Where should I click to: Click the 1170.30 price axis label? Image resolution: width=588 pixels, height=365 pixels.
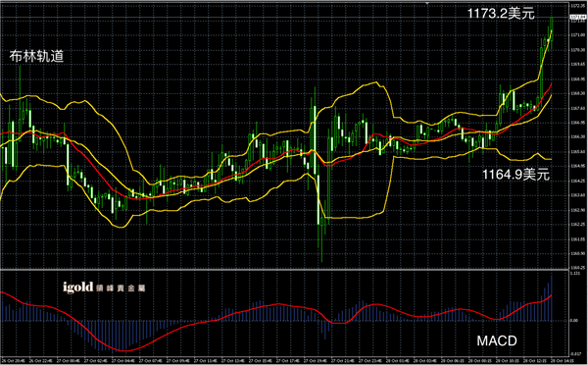577,50
